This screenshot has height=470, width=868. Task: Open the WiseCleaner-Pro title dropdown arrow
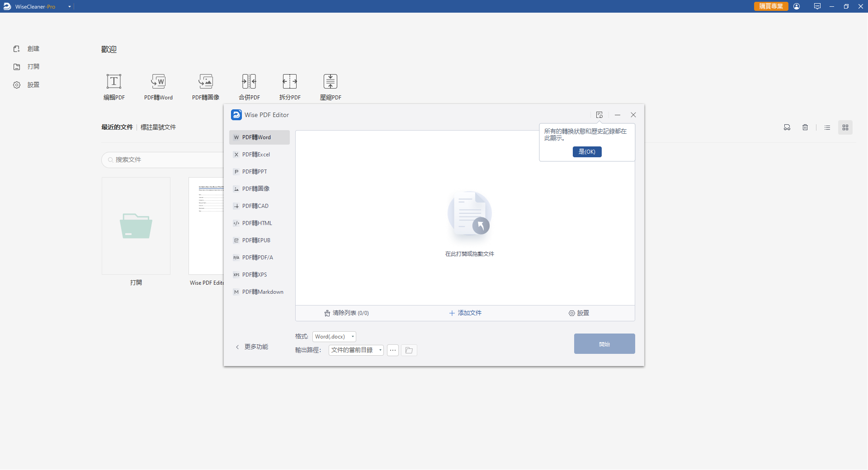[70, 7]
